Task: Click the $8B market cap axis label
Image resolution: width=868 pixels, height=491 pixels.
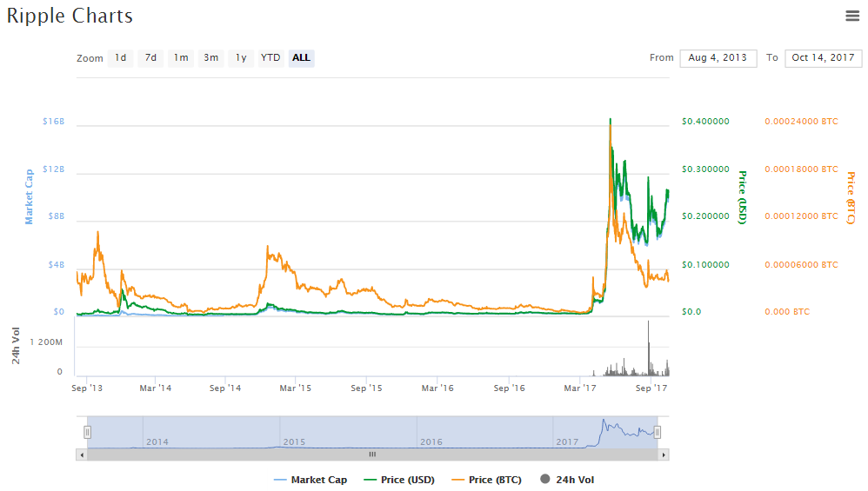Action: [57, 216]
